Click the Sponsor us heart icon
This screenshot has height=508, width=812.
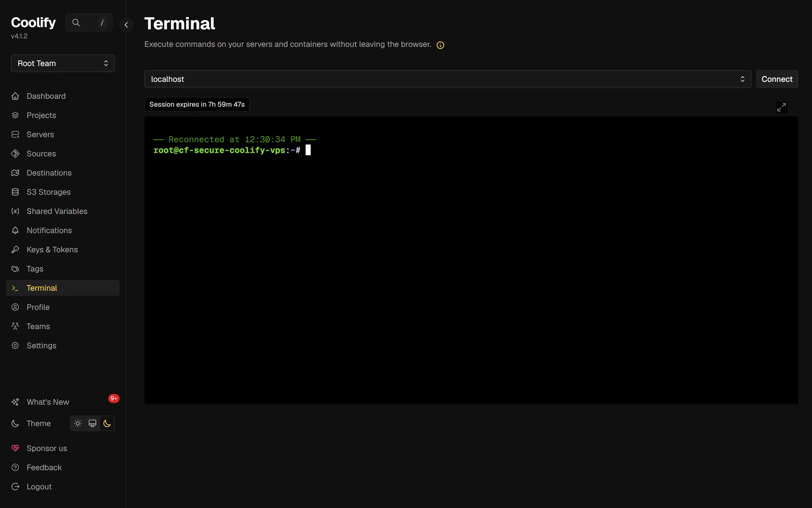15,448
